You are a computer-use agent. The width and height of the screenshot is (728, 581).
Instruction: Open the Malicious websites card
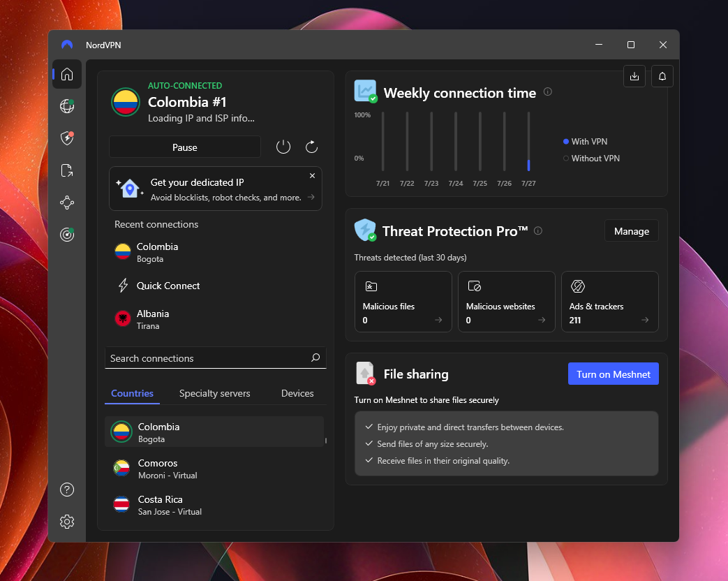click(507, 302)
